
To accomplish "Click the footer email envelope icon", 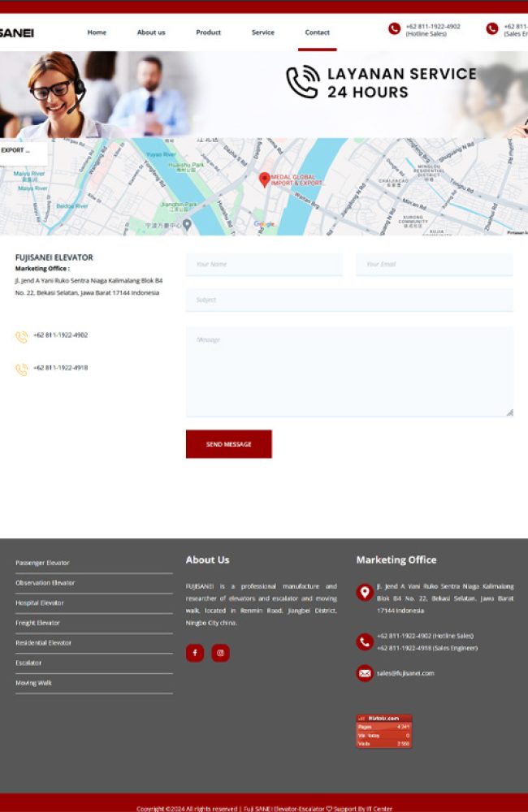I will click(364, 673).
